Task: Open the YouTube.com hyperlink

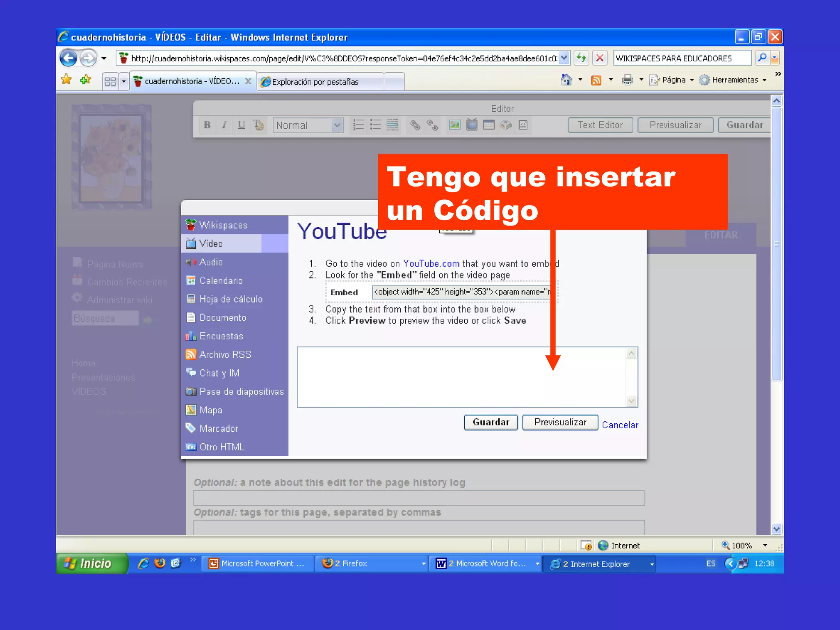Action: (x=431, y=263)
